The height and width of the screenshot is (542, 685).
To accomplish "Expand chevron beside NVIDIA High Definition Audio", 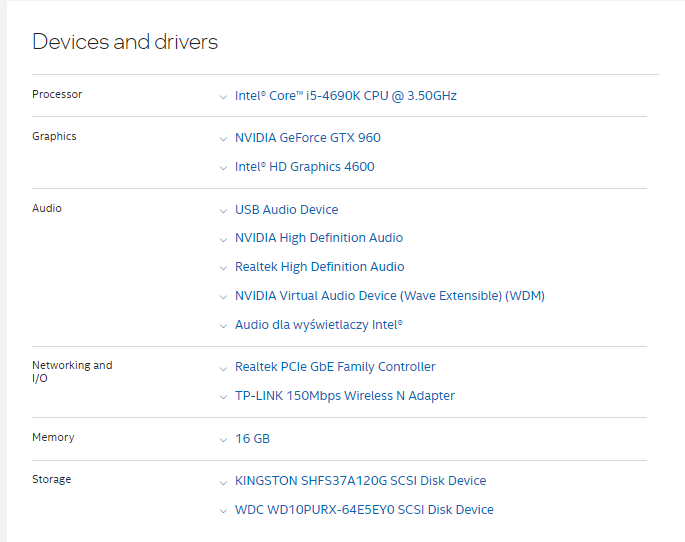I will (x=223, y=239).
